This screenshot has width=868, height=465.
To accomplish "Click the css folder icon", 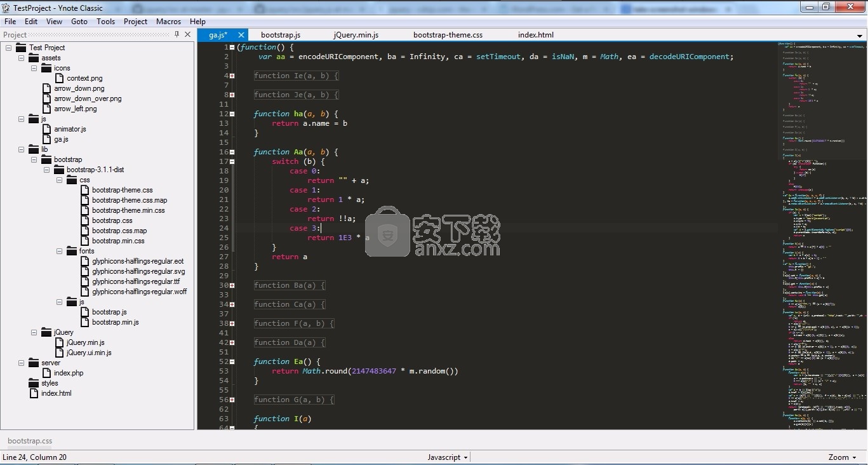I will tap(72, 180).
